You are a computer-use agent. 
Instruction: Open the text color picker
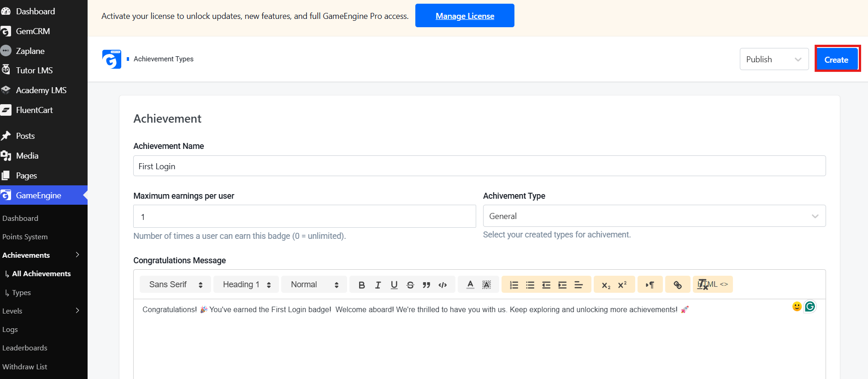click(x=470, y=284)
